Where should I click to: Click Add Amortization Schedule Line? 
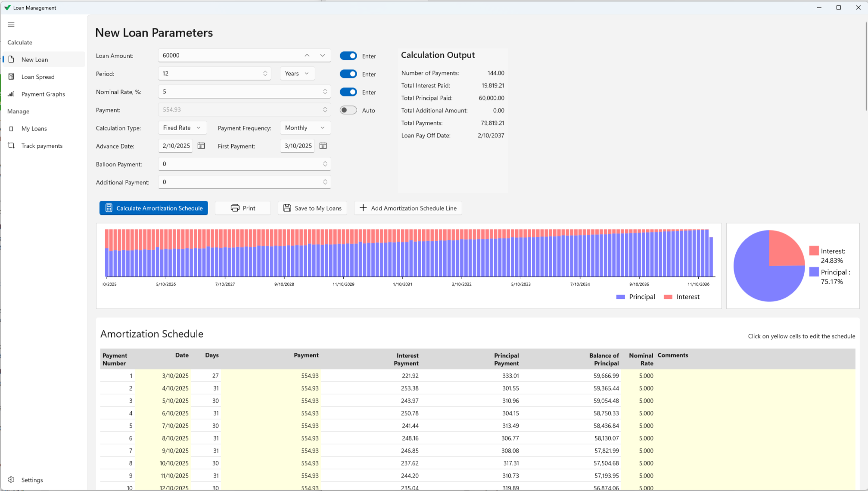click(408, 208)
